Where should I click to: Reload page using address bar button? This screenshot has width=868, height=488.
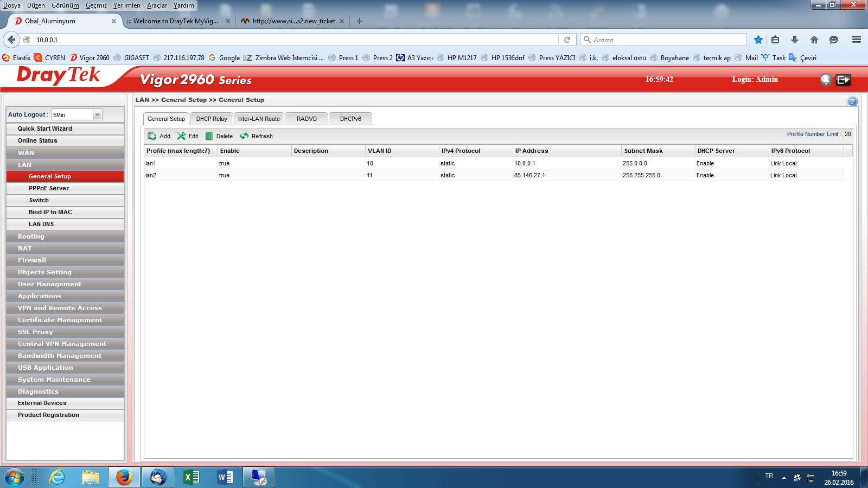567,40
